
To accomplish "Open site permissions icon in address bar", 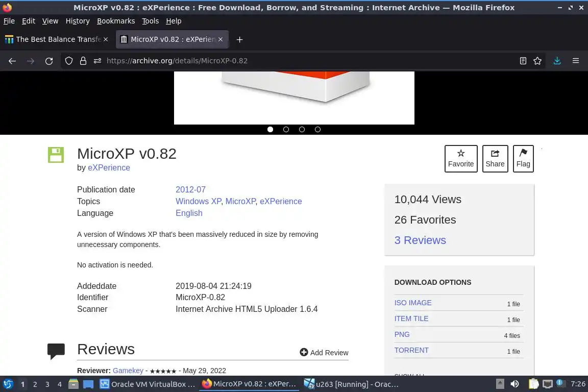I will pyautogui.click(x=97, y=61).
